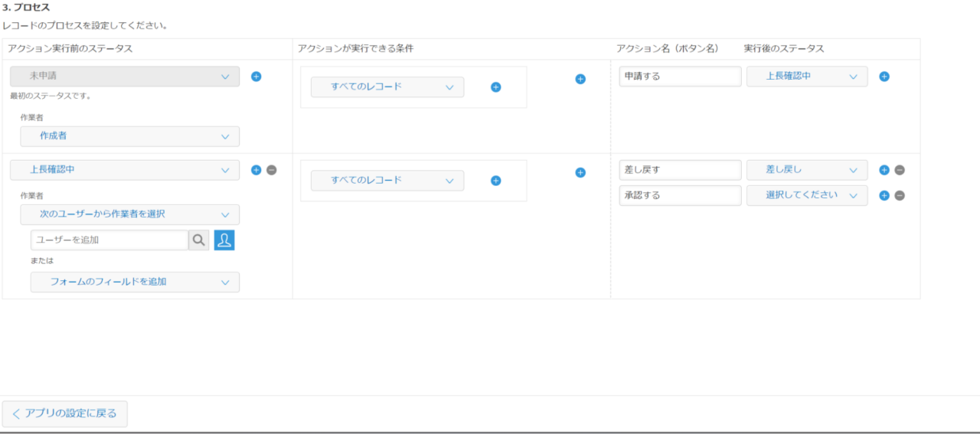This screenshot has height=434, width=980.
Task: Remove the 差し戻す action with its minus icon
Action: (900, 170)
